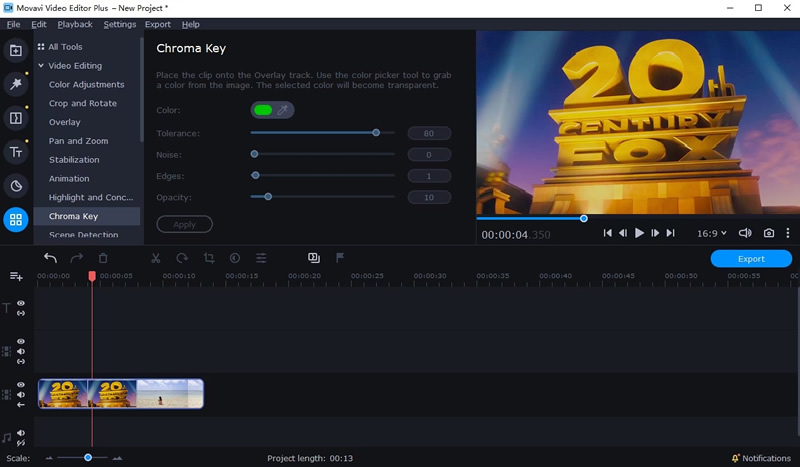Open Color Adjustments tool
This screenshot has height=467, width=800.
[87, 84]
